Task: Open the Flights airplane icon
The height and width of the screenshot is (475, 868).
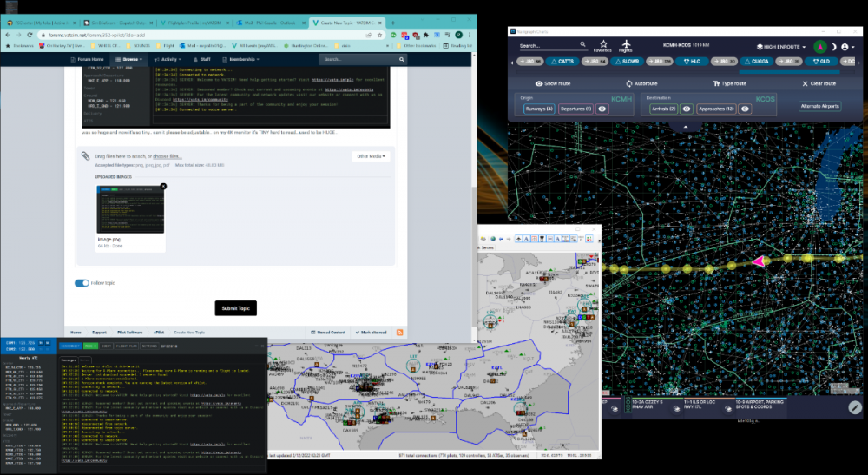Action: pos(627,45)
